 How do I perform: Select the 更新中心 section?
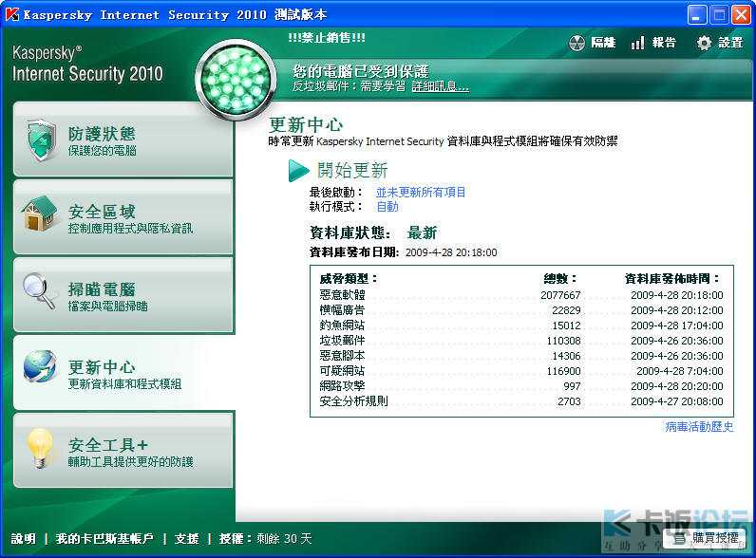point(124,373)
